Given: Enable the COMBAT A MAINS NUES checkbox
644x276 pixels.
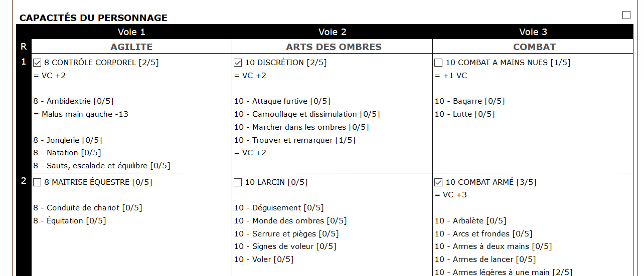Looking at the screenshot, I should pyautogui.click(x=438, y=63).
